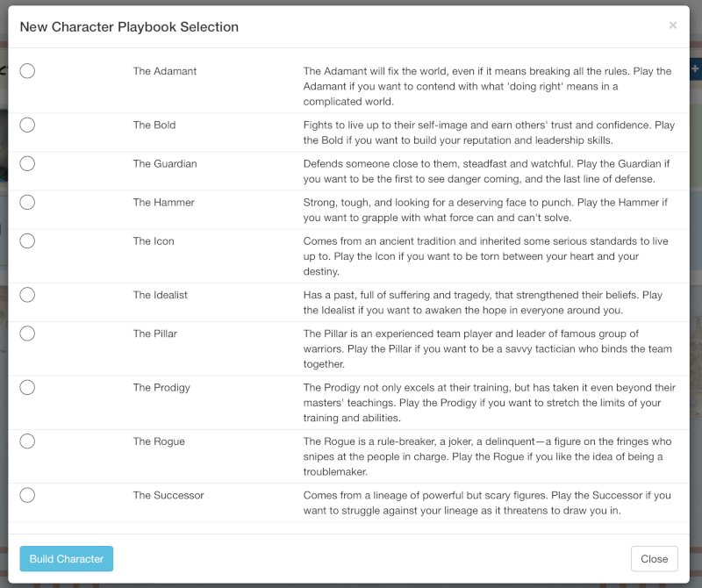Select The Adamant playbook radio button

coord(26,70)
